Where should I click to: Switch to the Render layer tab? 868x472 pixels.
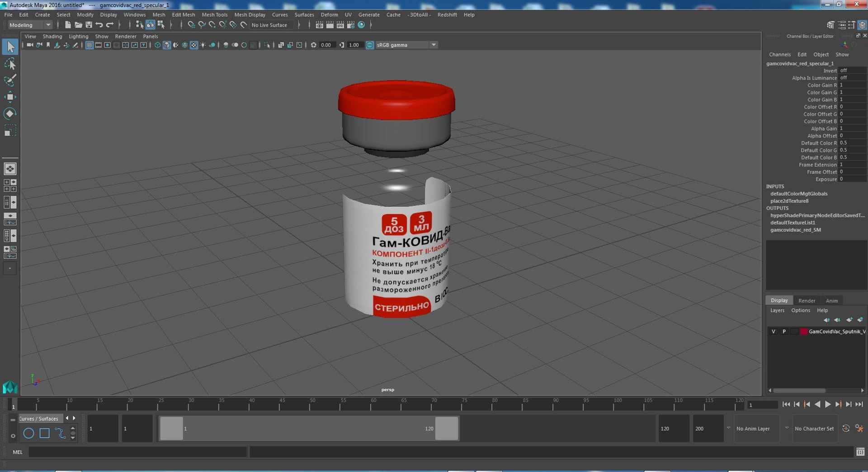pyautogui.click(x=807, y=300)
